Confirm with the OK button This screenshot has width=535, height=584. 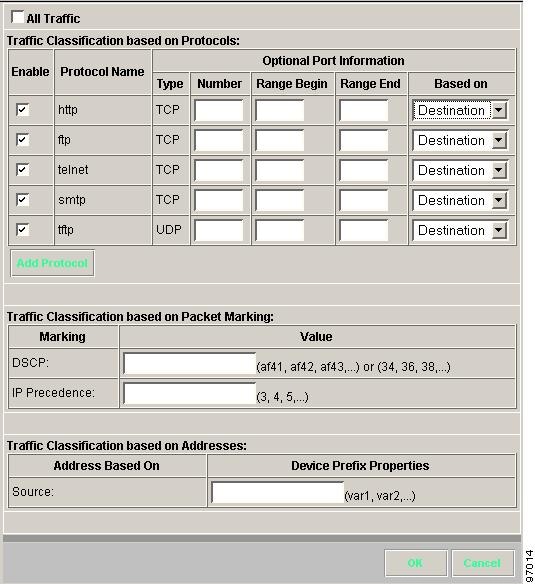click(x=416, y=563)
